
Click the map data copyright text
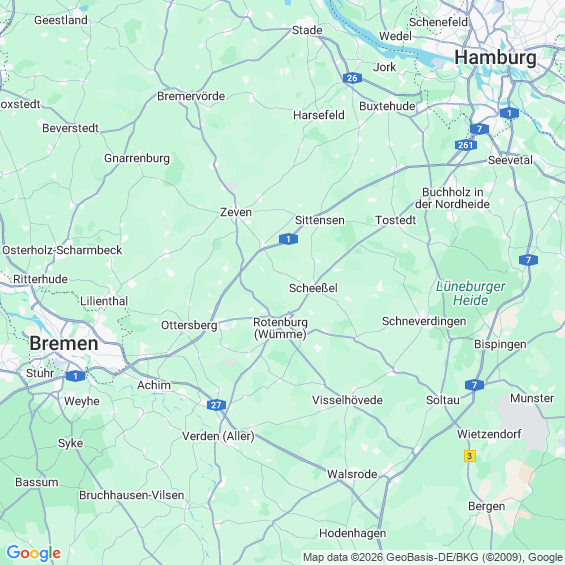click(433, 557)
